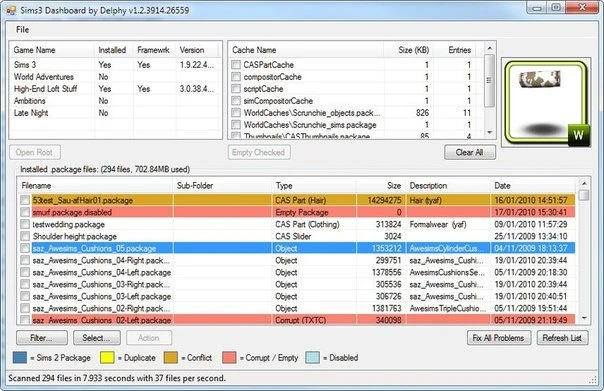Sort packages by Filename column header
This screenshot has width=604, height=391.
(x=95, y=186)
